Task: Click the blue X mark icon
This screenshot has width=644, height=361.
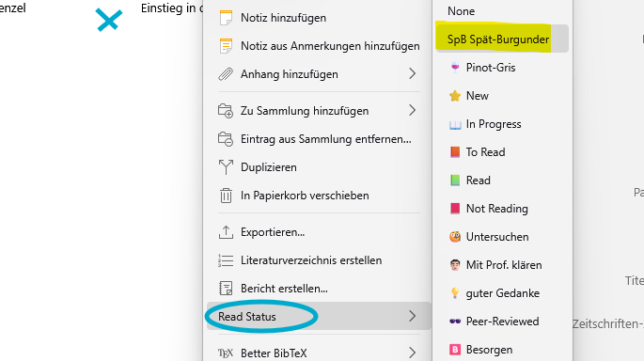Action: [109, 20]
